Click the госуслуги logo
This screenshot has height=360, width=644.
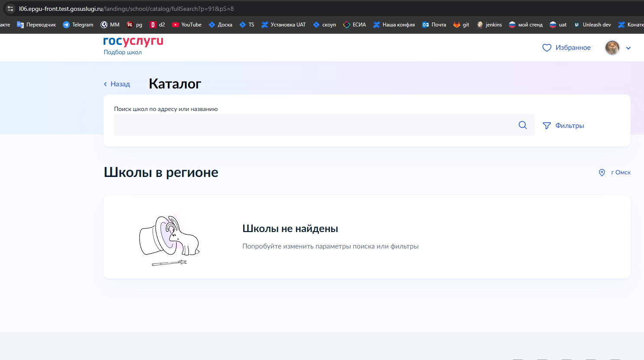(x=133, y=41)
